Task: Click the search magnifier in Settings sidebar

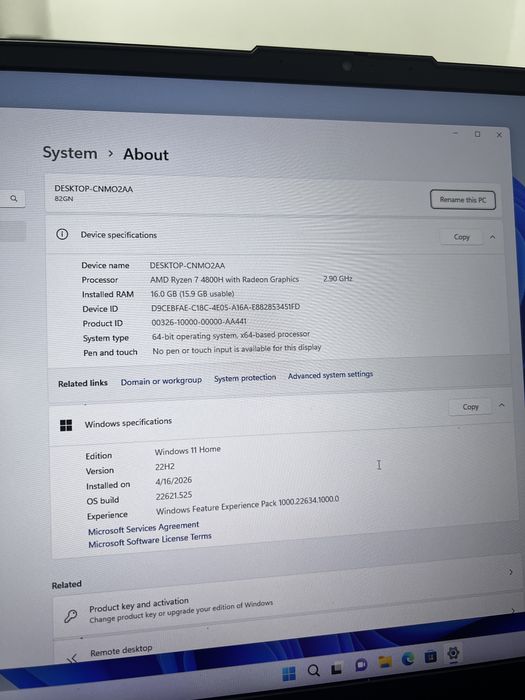Action: [13, 198]
